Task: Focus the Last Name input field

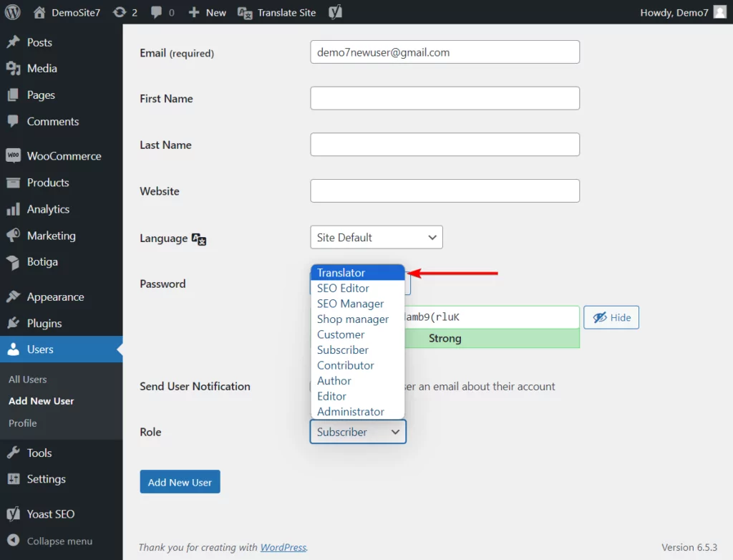Action: [445, 145]
